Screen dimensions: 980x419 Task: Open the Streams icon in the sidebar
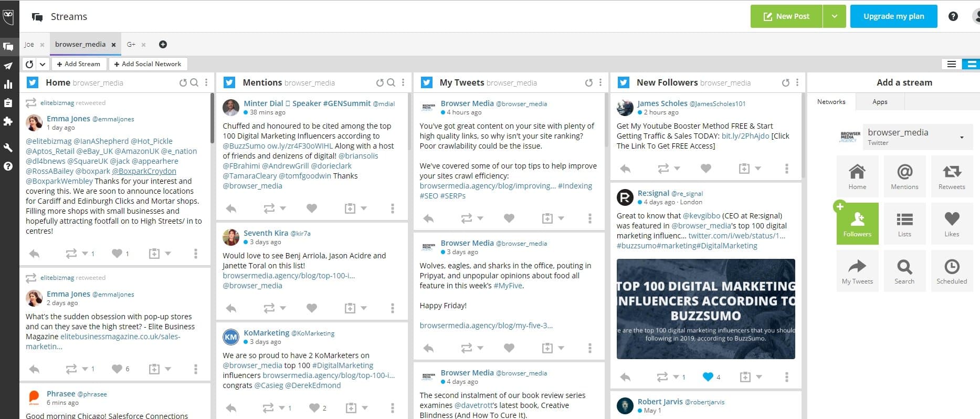click(x=8, y=47)
